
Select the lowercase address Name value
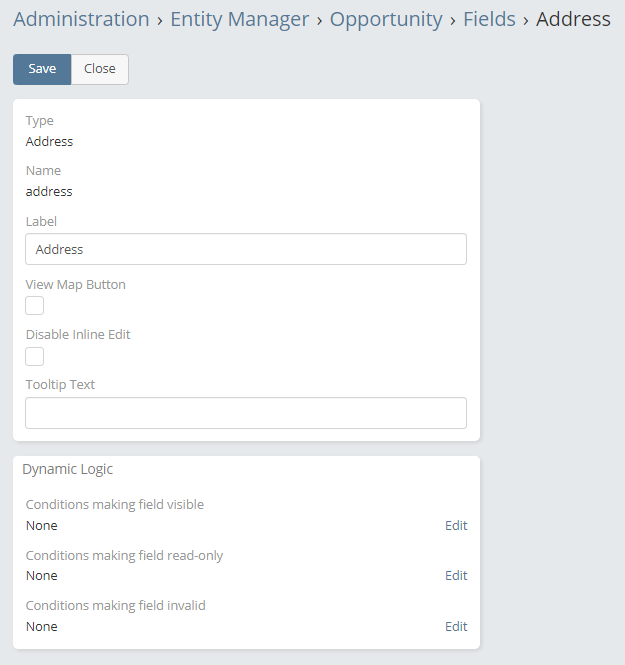(49, 191)
